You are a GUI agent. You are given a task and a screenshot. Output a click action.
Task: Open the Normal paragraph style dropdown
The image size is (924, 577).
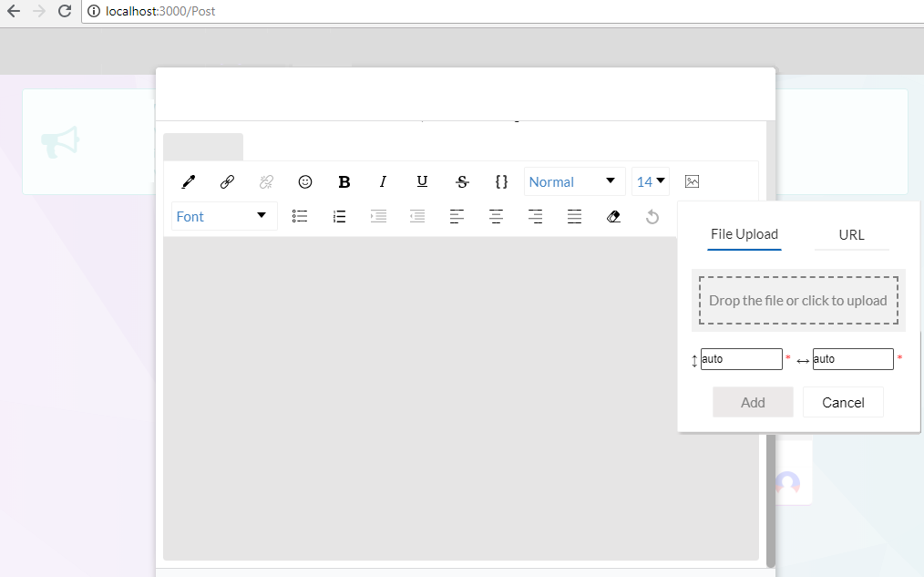click(x=573, y=181)
